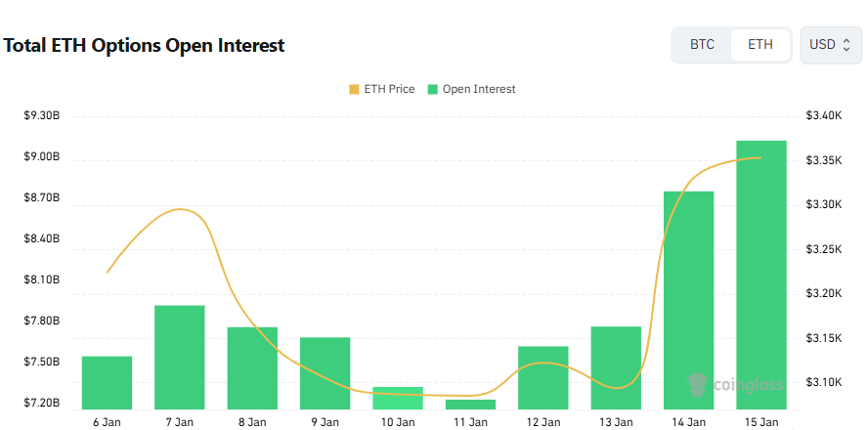Switch to the BTC tab

click(702, 45)
